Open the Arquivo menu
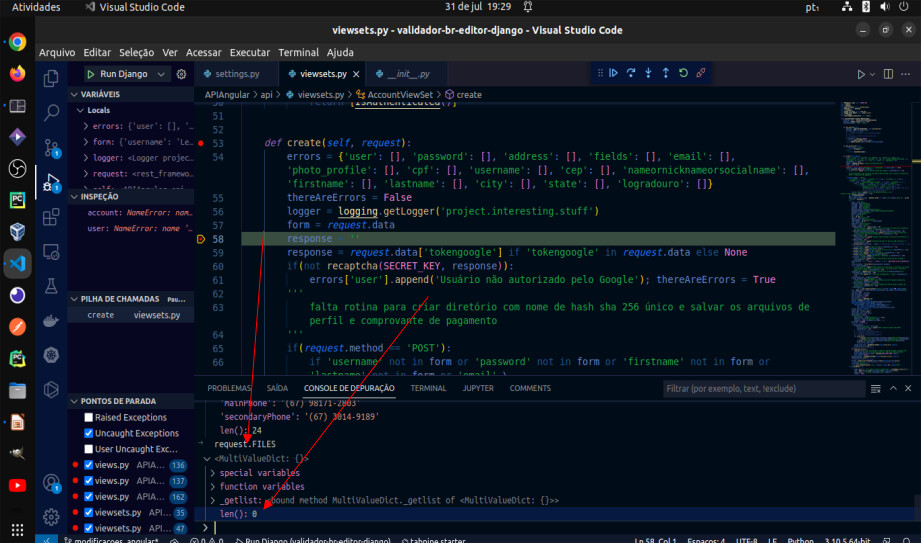Viewport: 921px width, 543px height. (57, 52)
